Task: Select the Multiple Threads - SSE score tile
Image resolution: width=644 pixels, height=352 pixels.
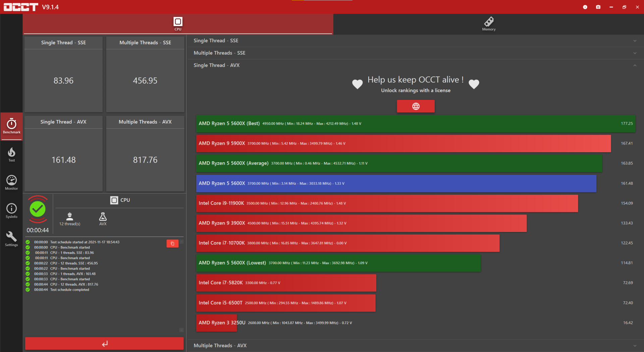Action: [145, 74]
